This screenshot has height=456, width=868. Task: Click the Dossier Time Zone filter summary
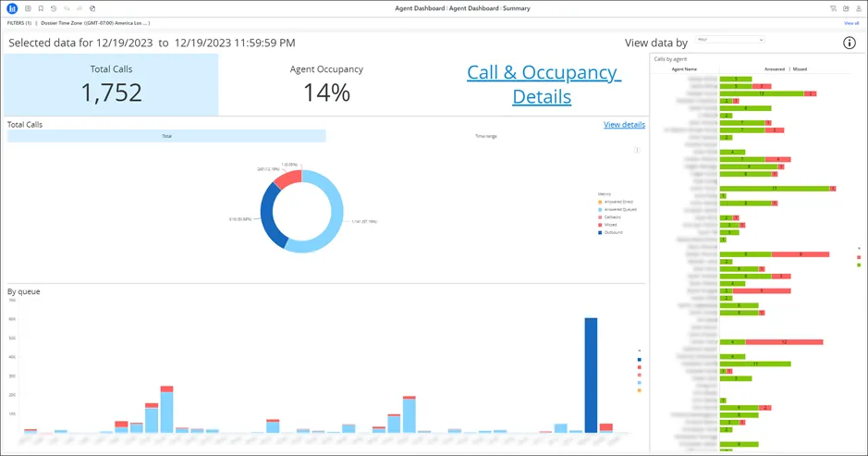coord(95,23)
